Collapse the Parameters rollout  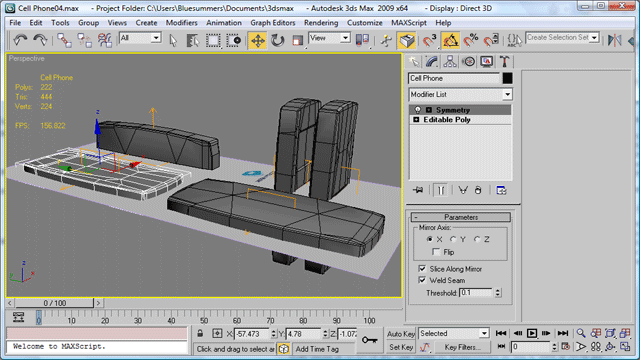(x=461, y=217)
